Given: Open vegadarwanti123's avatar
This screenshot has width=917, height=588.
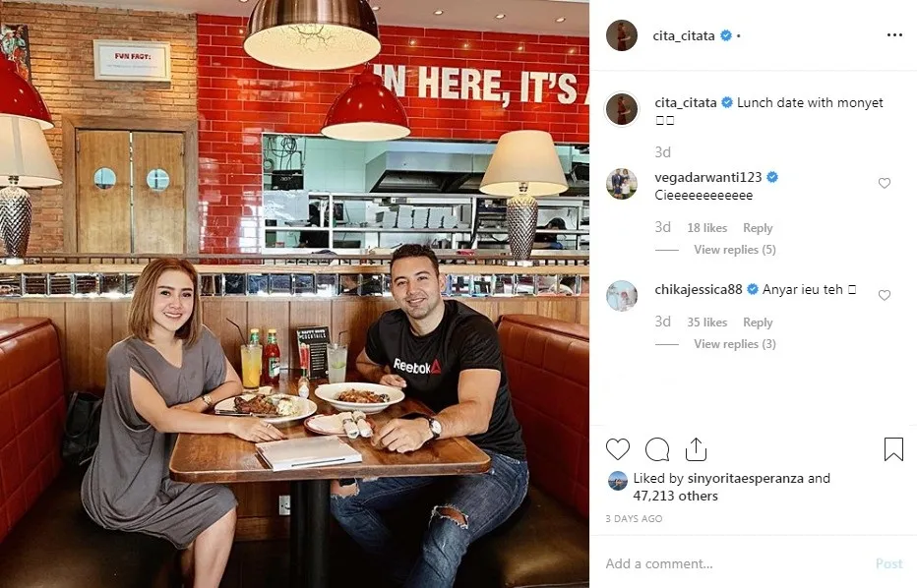Looking at the screenshot, I should 622,184.
